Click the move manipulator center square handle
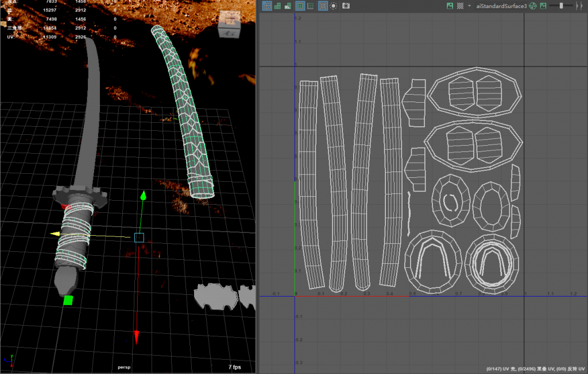Viewport: 588px width, 374px height. [x=139, y=237]
